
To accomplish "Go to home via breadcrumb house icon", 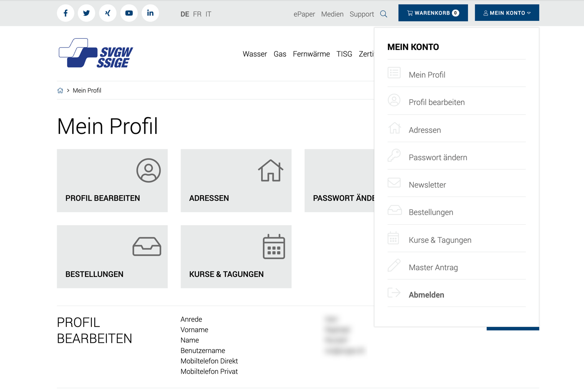I will click(x=60, y=90).
